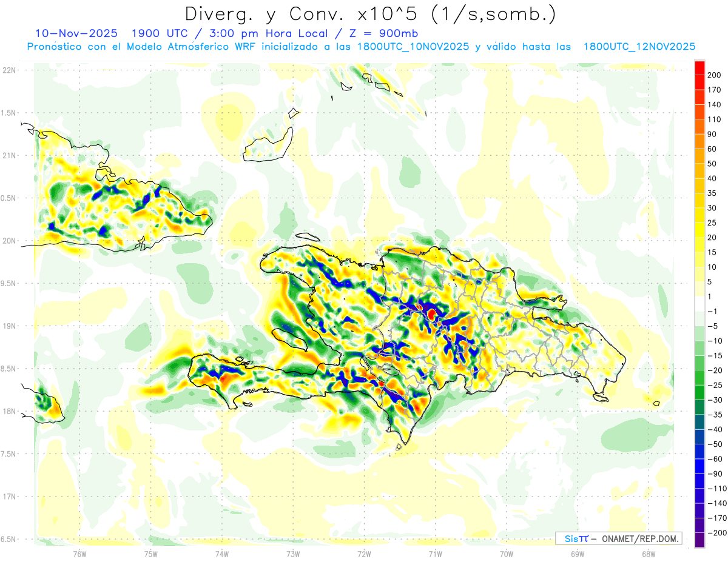
Task: Click the '73W' longitude label
Action: [x=293, y=553]
